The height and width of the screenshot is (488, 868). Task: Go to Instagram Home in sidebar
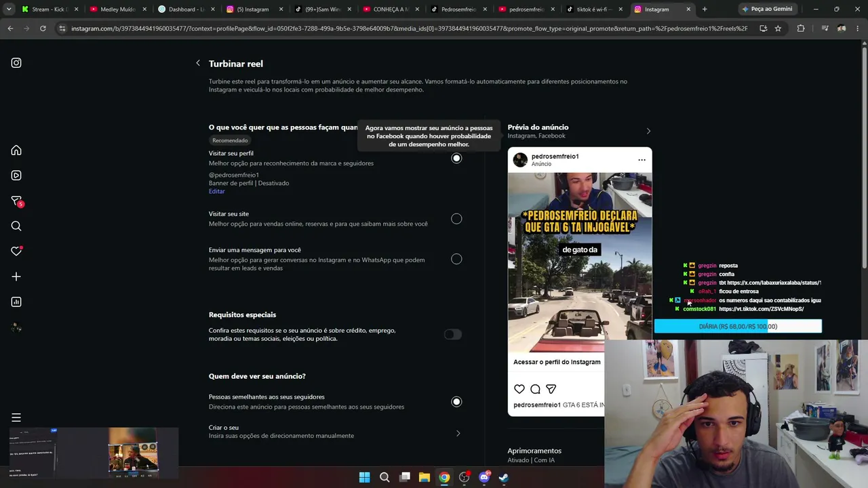coord(16,150)
